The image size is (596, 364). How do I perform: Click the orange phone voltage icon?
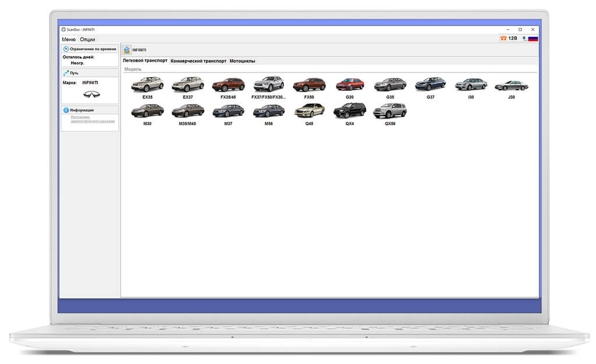503,38
